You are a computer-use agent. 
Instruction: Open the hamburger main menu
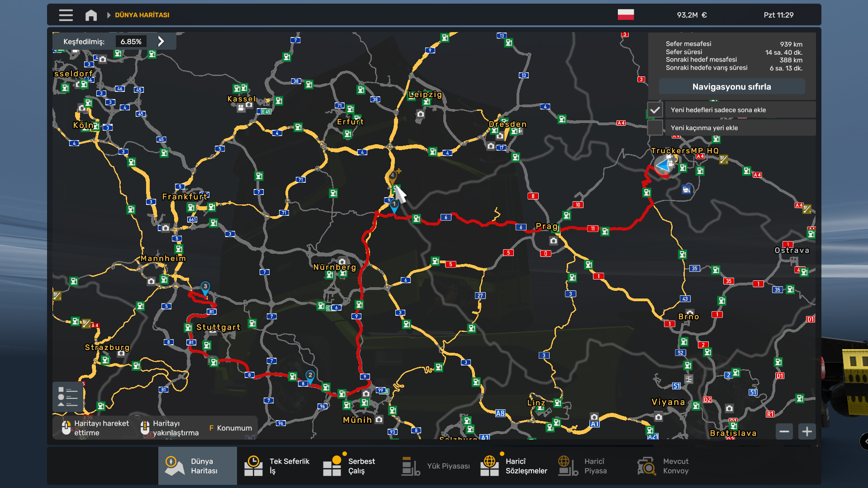[66, 15]
